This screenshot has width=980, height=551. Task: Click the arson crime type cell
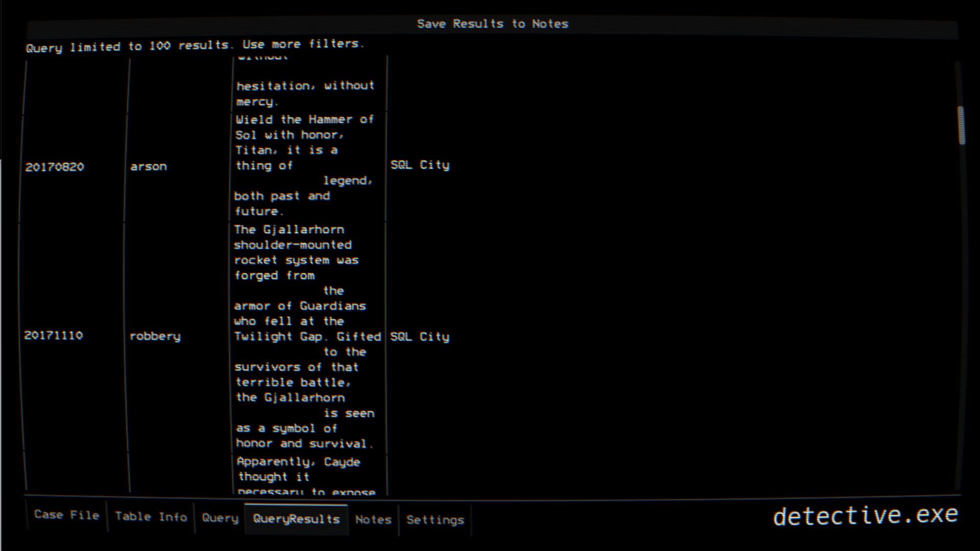coord(149,166)
